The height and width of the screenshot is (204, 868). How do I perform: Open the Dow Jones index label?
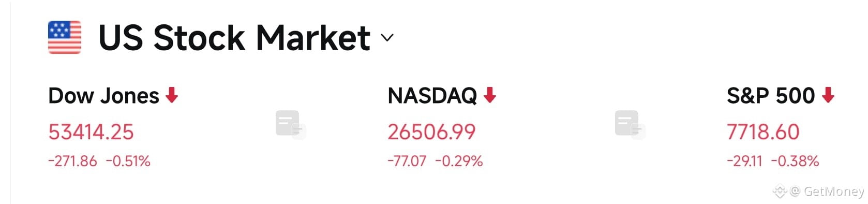pos(103,96)
